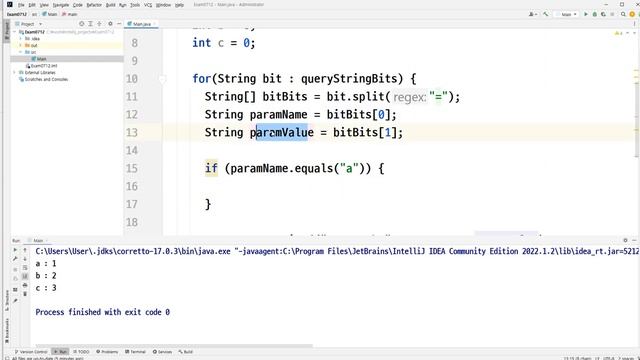Click the Stop icon in main toolbar
This screenshot has height=360, width=640.
click(612, 14)
